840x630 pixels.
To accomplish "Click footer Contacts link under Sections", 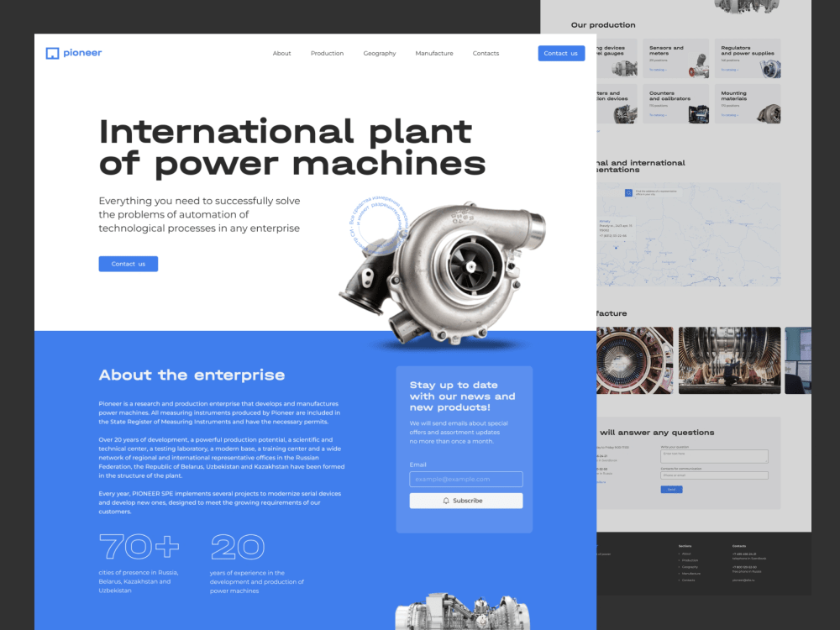I will [687, 580].
